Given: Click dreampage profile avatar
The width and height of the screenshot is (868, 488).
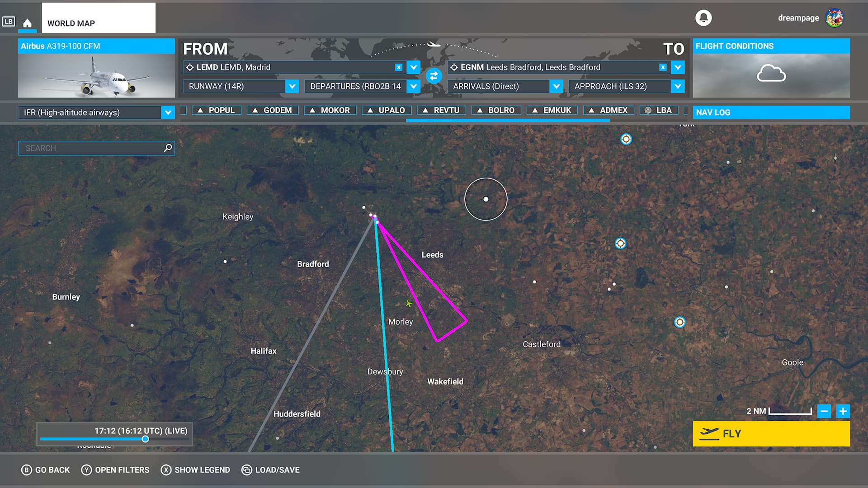Looking at the screenshot, I should tap(834, 18).
